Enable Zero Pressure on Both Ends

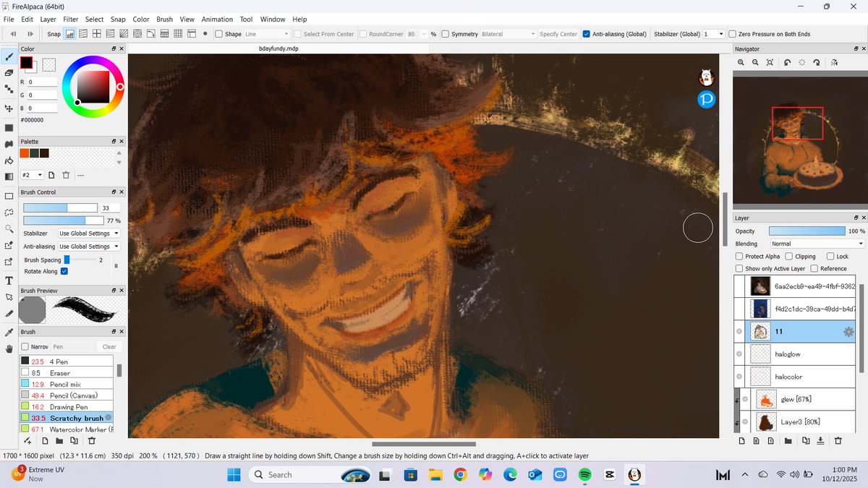pyautogui.click(x=732, y=34)
